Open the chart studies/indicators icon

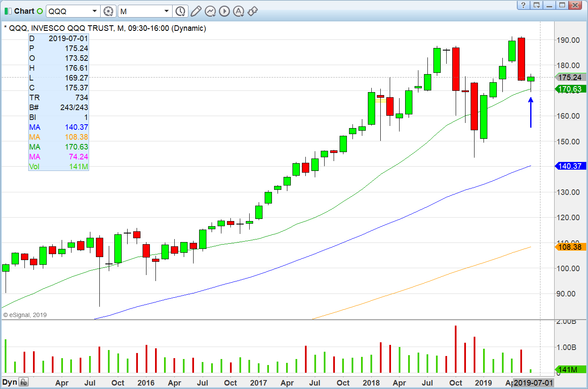(210, 11)
